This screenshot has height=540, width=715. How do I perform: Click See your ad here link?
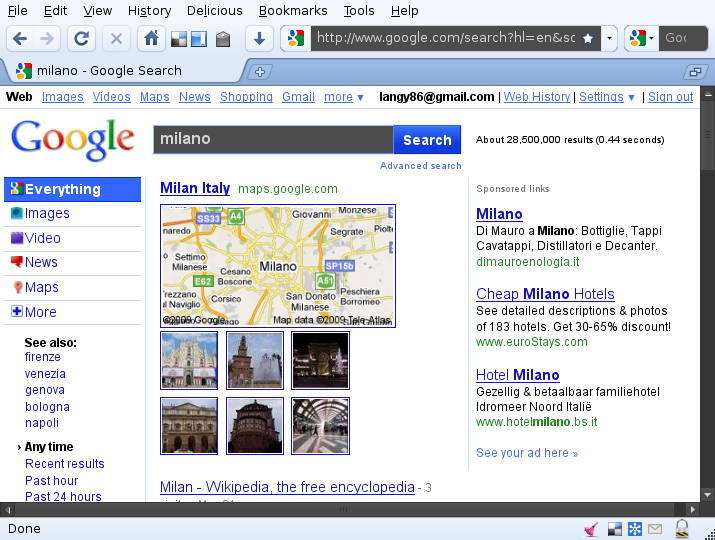click(527, 453)
